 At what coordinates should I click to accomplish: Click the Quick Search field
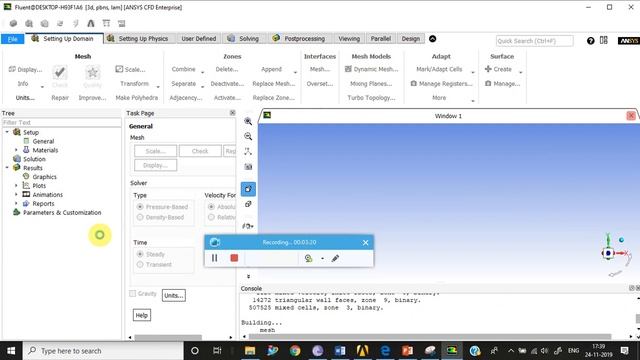click(534, 41)
